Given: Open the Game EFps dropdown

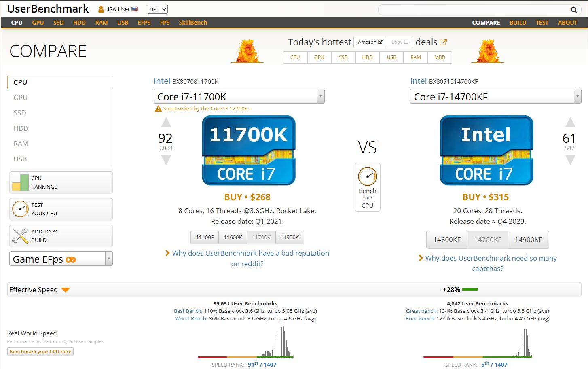Looking at the screenshot, I should tap(108, 259).
